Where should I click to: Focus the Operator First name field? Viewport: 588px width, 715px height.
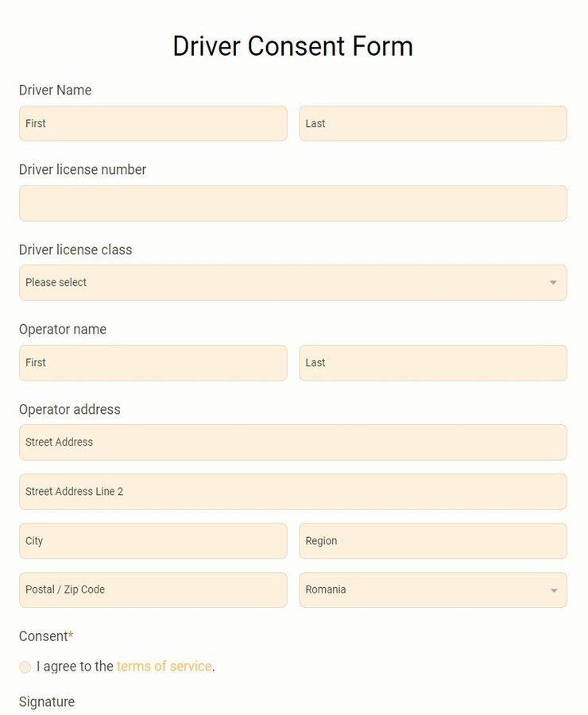coord(153,363)
